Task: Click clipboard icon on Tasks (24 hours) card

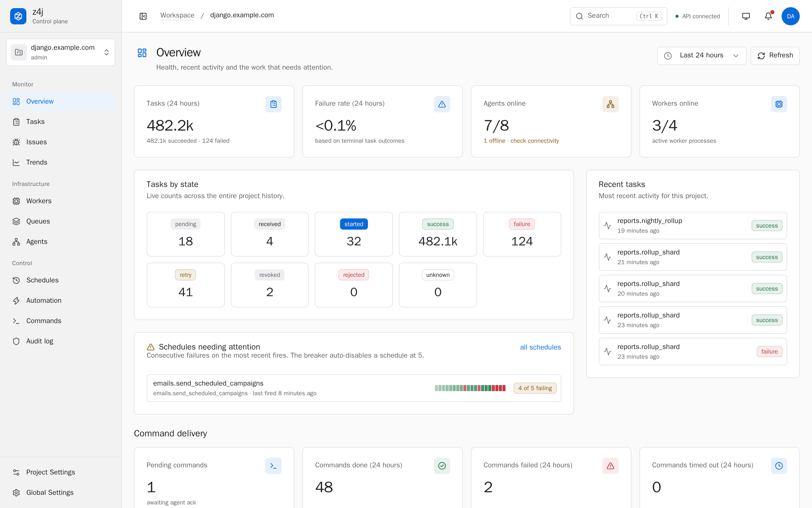Action: (274, 104)
